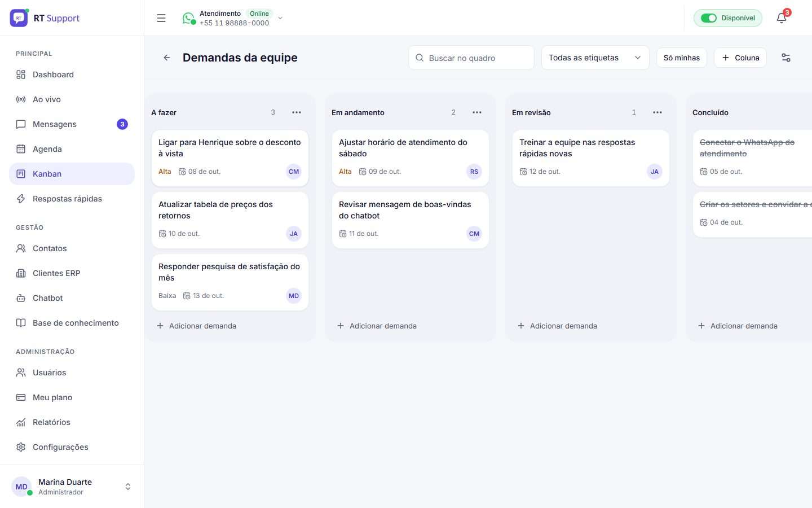Add a new Coluna to board

click(x=740, y=58)
